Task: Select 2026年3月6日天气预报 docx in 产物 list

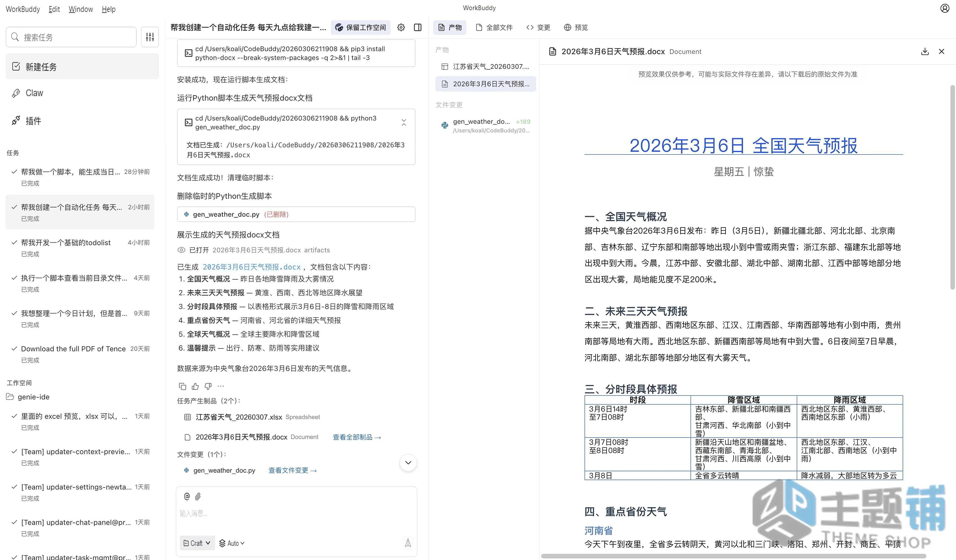Action: point(485,84)
